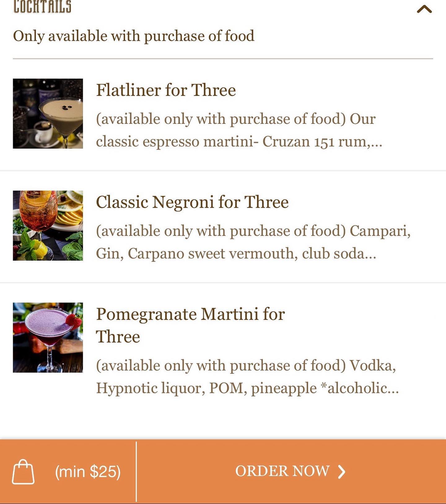446x504 pixels.
Task: Tap the (min $25) cart minimum label
Action: tap(88, 472)
